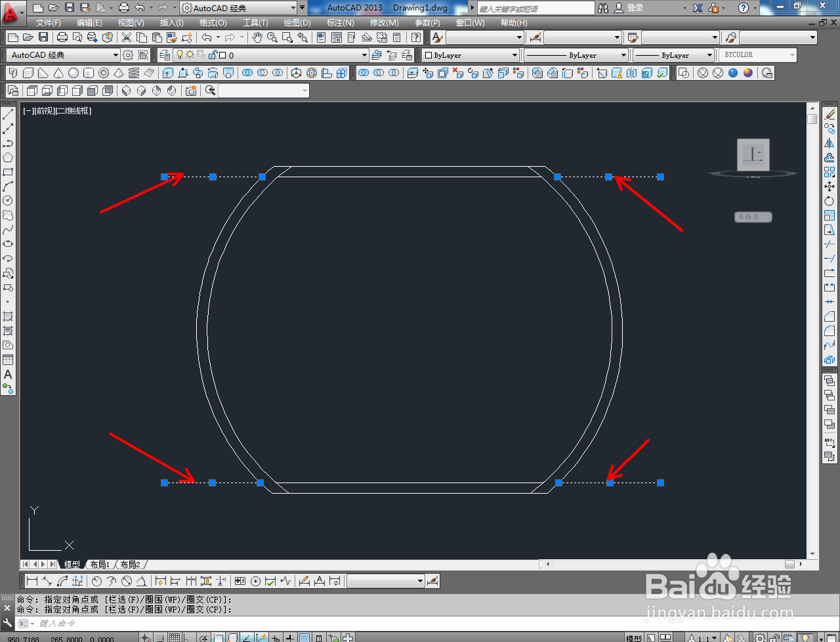Click the 未命名 UCS dropdown below ViewCube

(753, 217)
